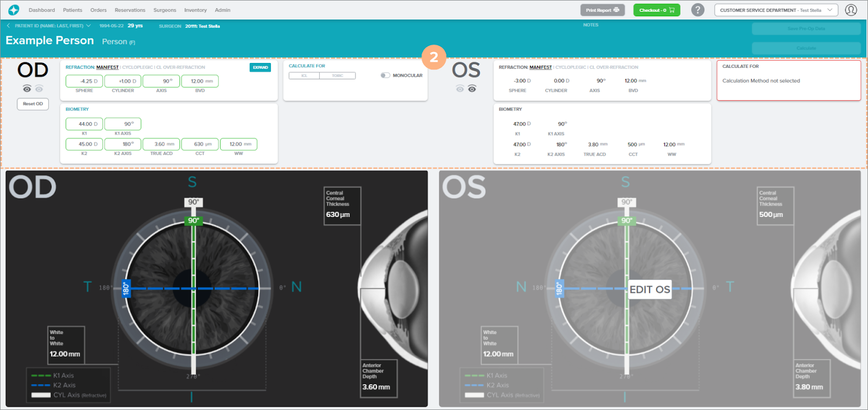This screenshot has height=410, width=868.
Task: Select the ICL calculation option
Action: coord(305,76)
